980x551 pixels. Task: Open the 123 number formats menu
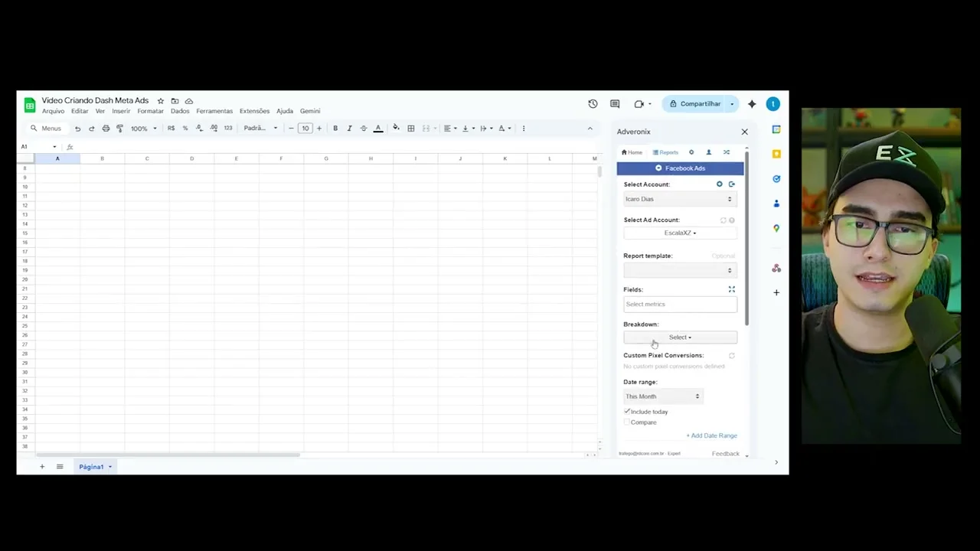point(228,129)
